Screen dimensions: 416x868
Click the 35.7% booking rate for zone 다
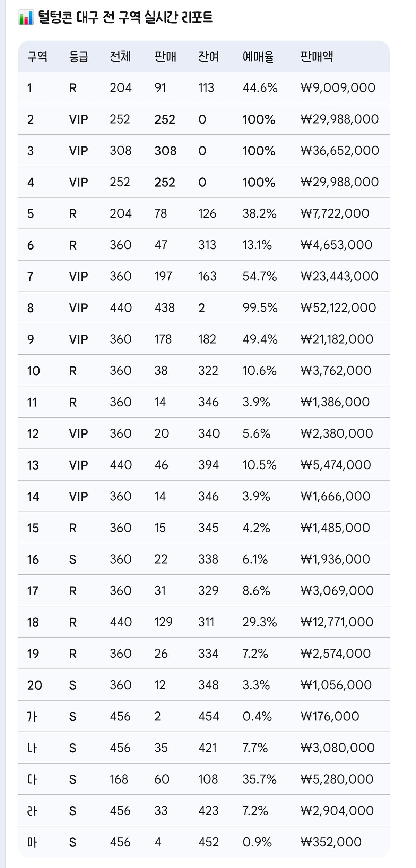[260, 779]
